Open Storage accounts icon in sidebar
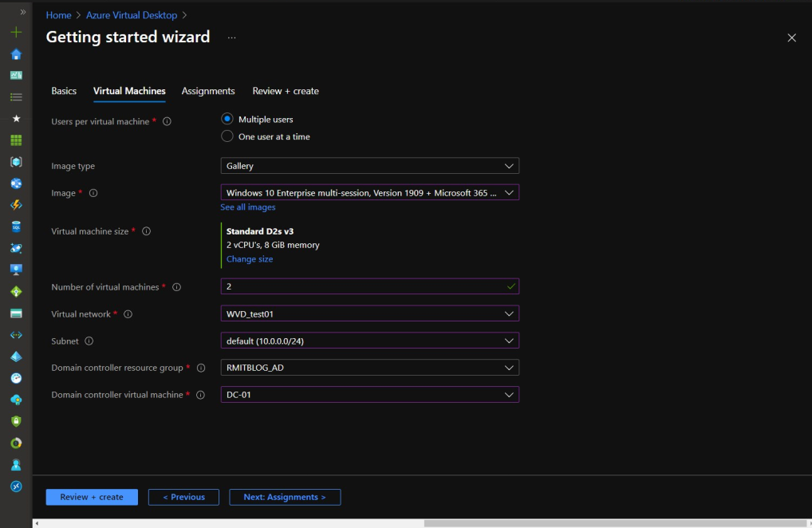 [16, 313]
